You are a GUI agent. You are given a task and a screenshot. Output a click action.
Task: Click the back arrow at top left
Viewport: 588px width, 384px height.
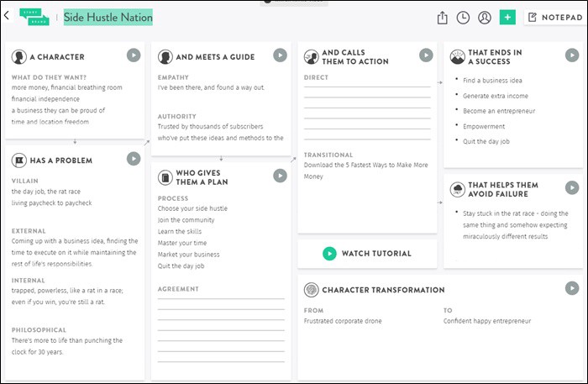point(7,15)
